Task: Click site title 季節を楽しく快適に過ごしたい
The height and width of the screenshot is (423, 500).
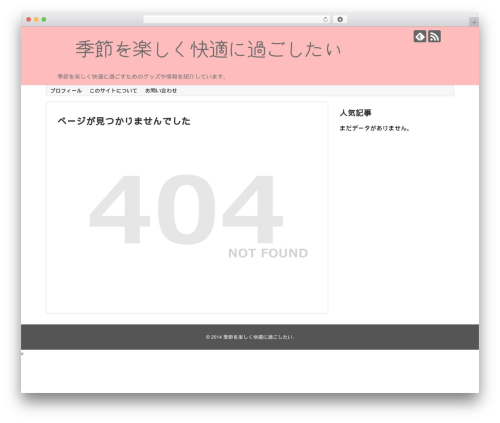Action: (208, 49)
